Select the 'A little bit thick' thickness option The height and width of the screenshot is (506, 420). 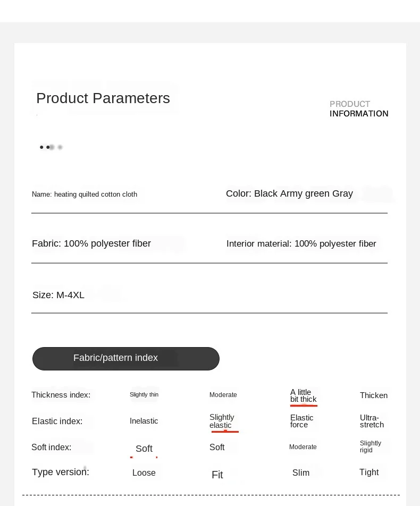click(304, 395)
